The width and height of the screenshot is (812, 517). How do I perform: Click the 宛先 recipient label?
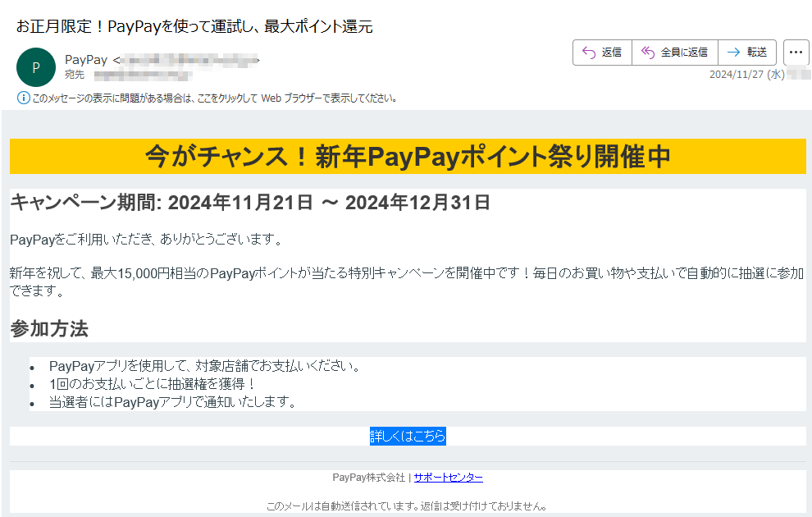[75, 75]
